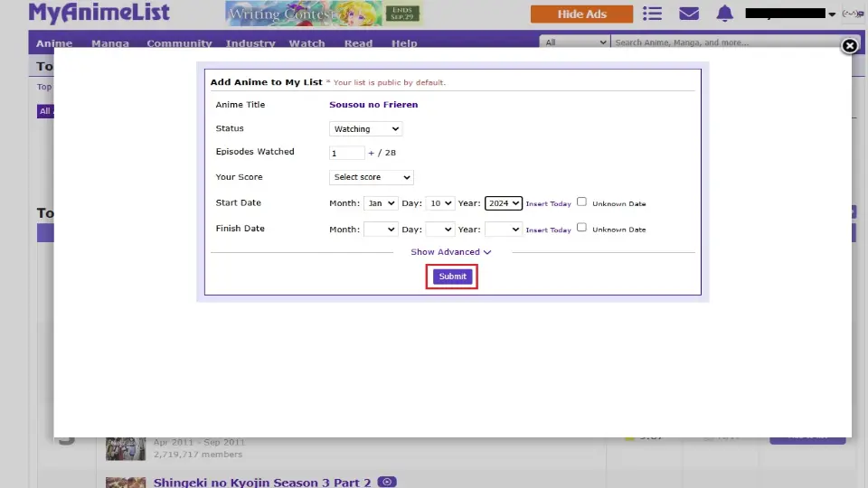Open the Finish Date day dropdown

(440, 229)
